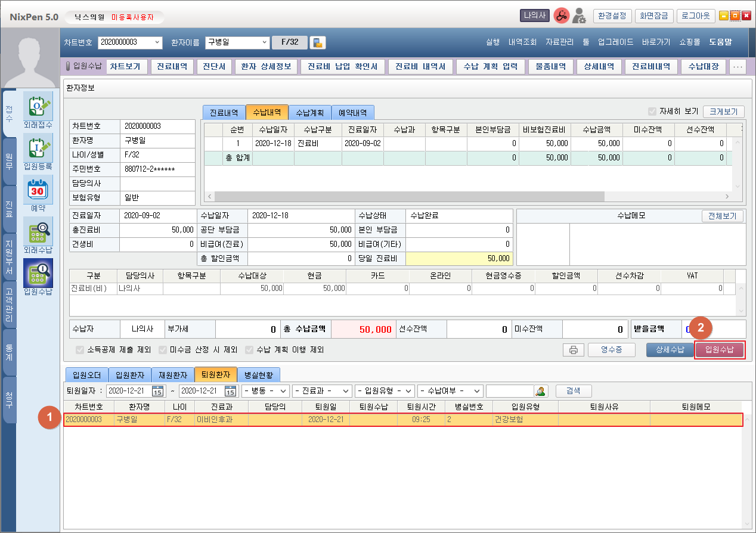Open calendar picker for discharge start date
This screenshot has width=756, height=533.
157,391
